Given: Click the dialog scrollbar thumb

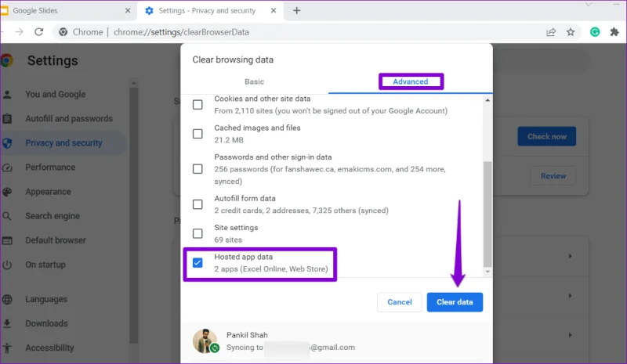Looking at the screenshot, I should click(487, 214).
